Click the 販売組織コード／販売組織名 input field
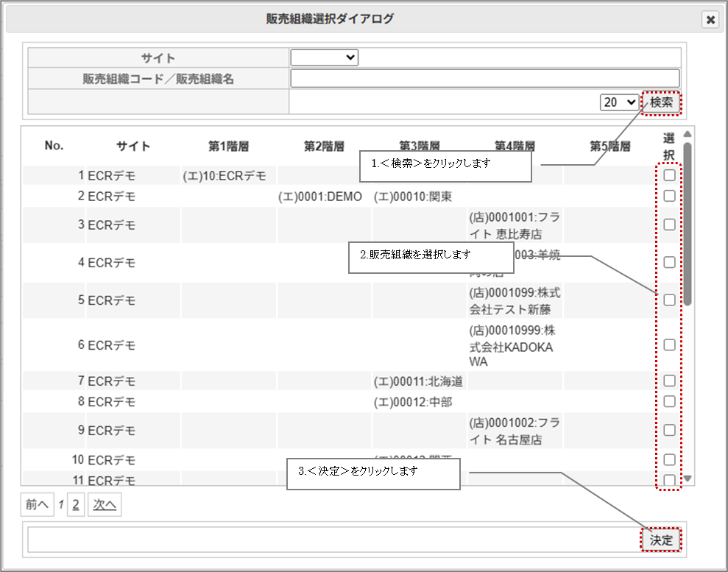The image size is (728, 572). 484,79
